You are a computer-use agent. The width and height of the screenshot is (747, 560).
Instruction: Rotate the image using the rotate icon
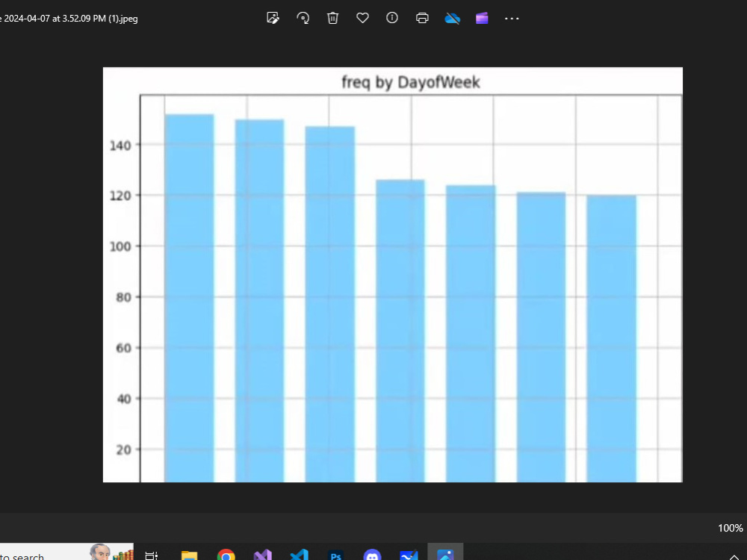(303, 18)
